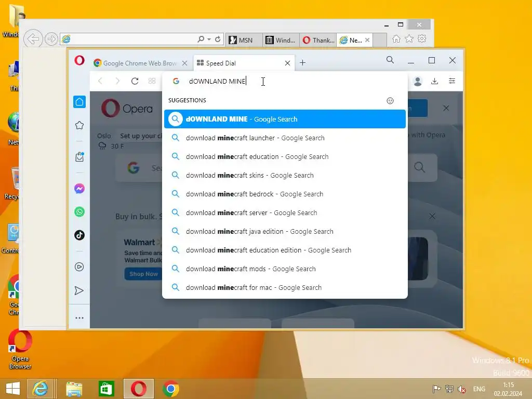Choose 'download minecraft bedrock' suggestion
This screenshot has width=532, height=399.
(285, 194)
